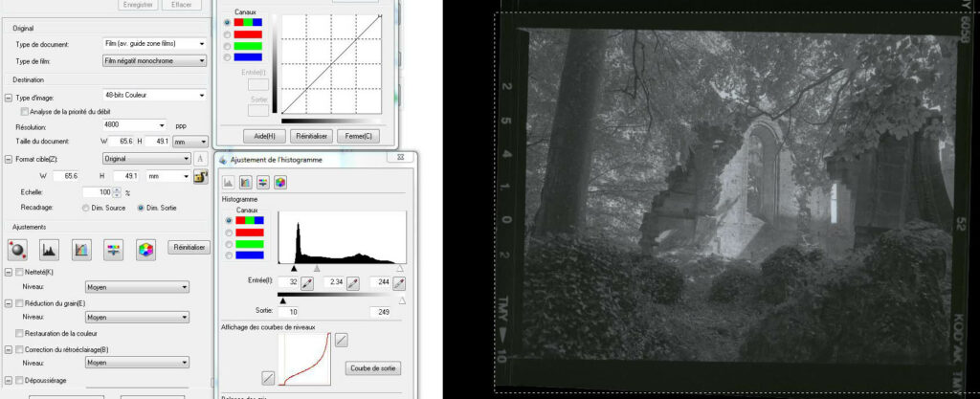Collapse the Netteté section expander

[8, 273]
